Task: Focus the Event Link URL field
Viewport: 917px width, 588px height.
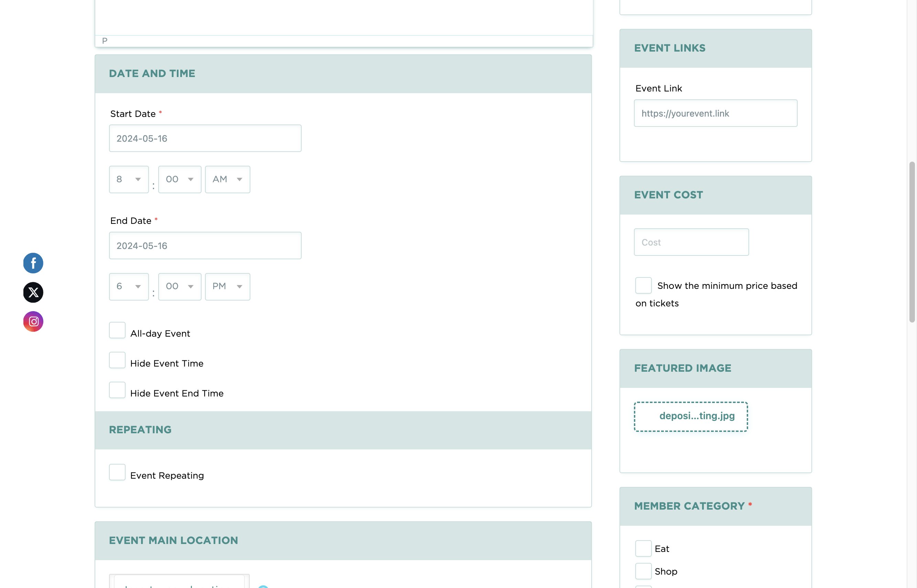Action: 716,113
